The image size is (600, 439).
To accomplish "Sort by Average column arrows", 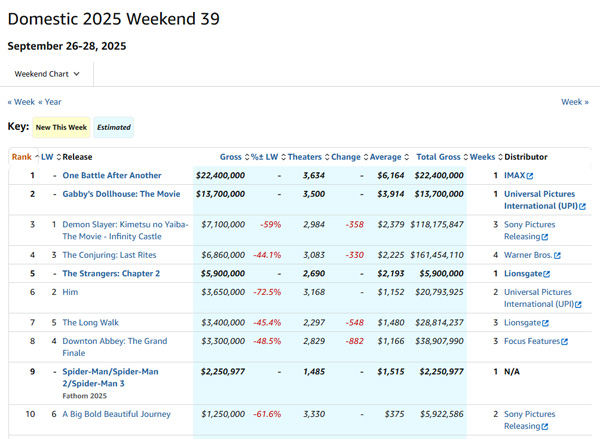I will [x=406, y=157].
